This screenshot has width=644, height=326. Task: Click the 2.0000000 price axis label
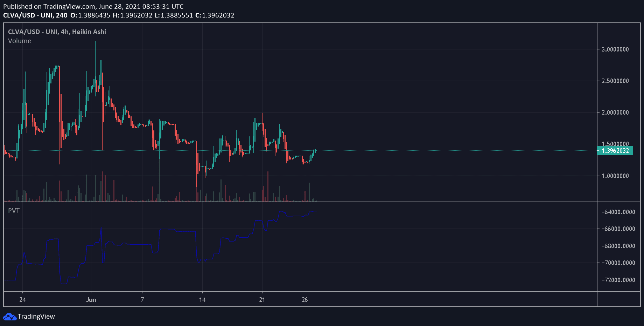click(615, 113)
